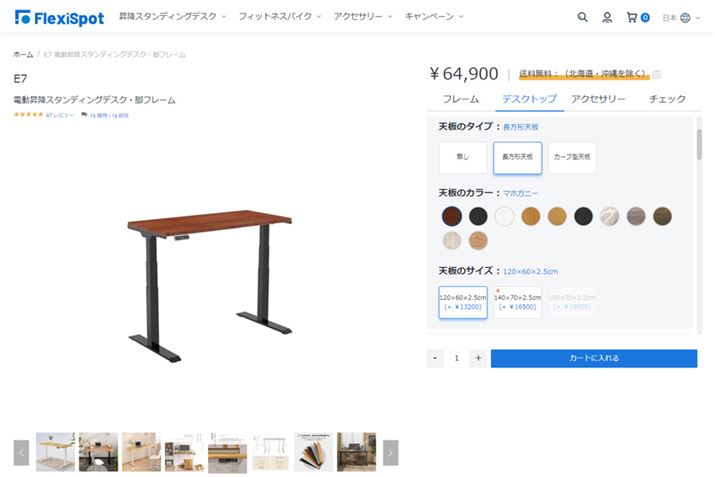Show next product thumbnails with right arrow

pyautogui.click(x=391, y=453)
